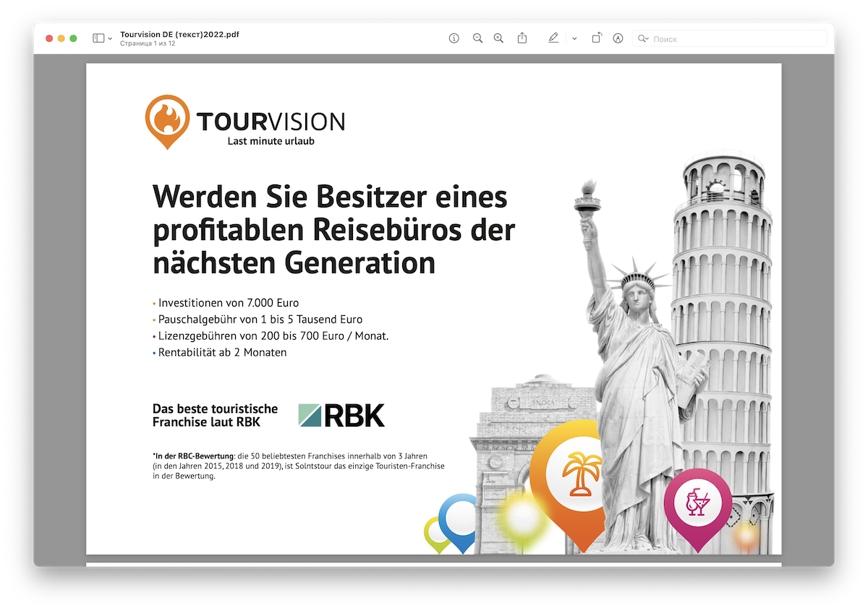
Task: Zoom in on the PDF page
Action: tap(498, 38)
